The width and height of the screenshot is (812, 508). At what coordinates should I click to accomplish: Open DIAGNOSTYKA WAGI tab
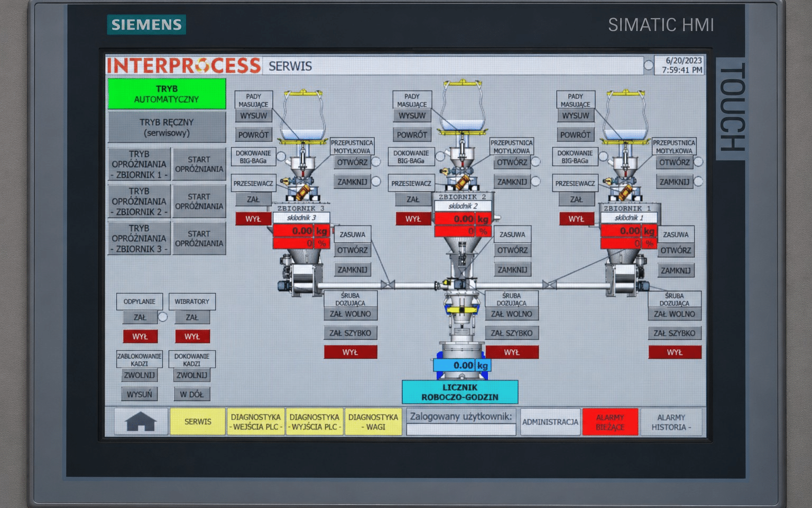(x=373, y=422)
